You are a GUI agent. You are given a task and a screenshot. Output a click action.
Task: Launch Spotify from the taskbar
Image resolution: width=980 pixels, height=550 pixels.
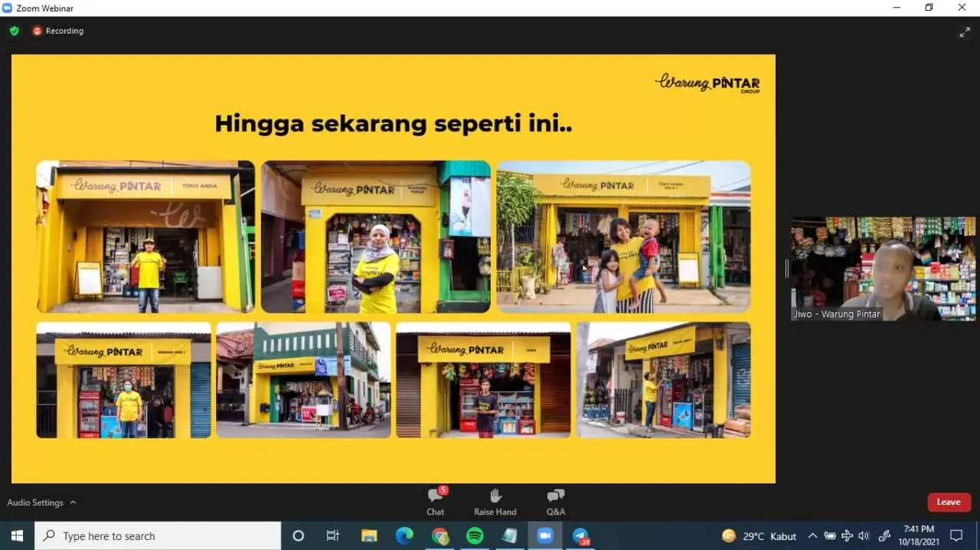tap(475, 535)
